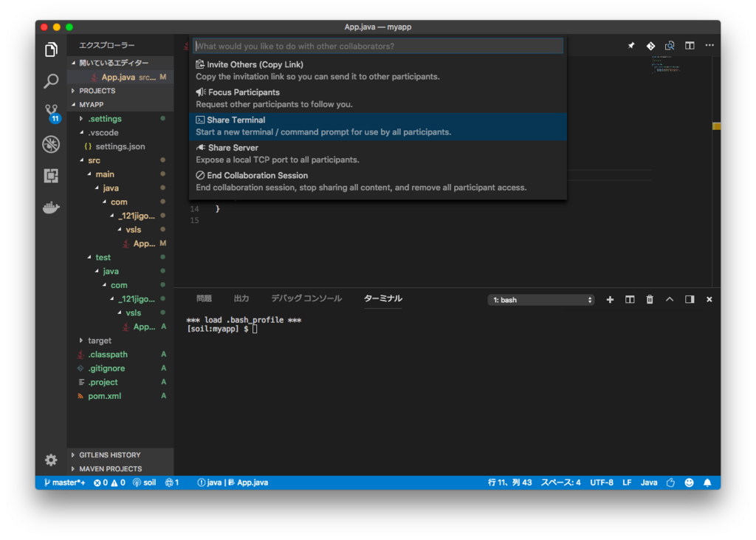Split the terminal panel

[630, 300]
